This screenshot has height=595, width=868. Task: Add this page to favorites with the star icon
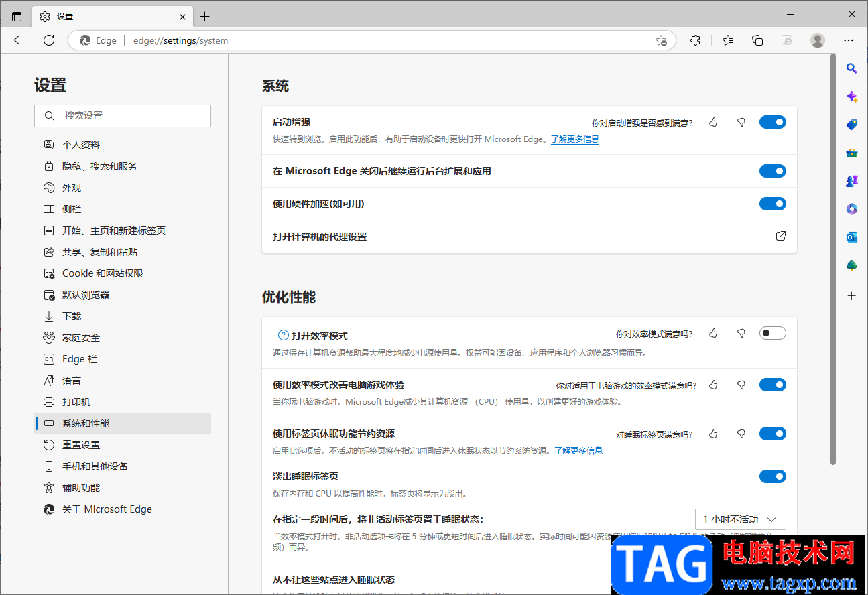[661, 40]
